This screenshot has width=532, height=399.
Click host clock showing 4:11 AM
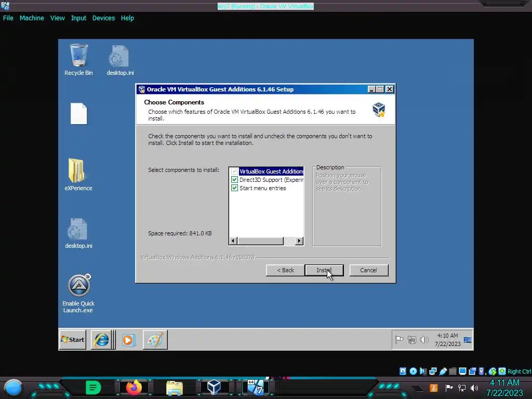(504, 388)
